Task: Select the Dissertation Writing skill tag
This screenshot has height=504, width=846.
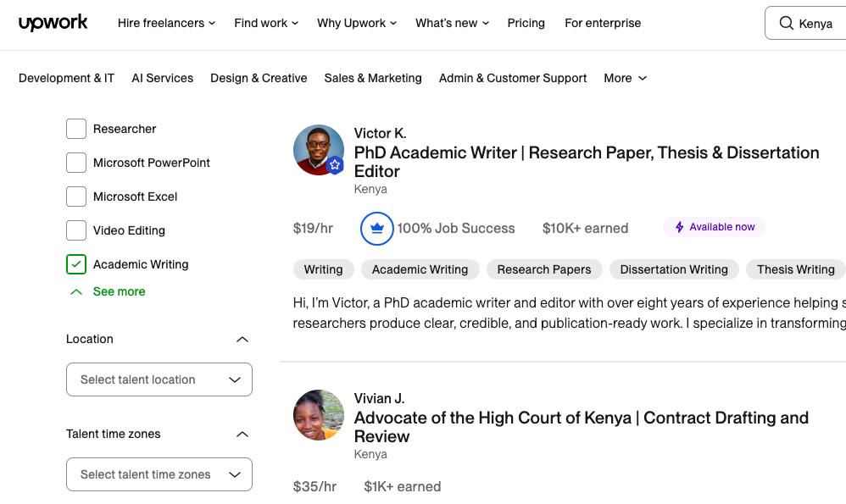Action: click(x=674, y=269)
